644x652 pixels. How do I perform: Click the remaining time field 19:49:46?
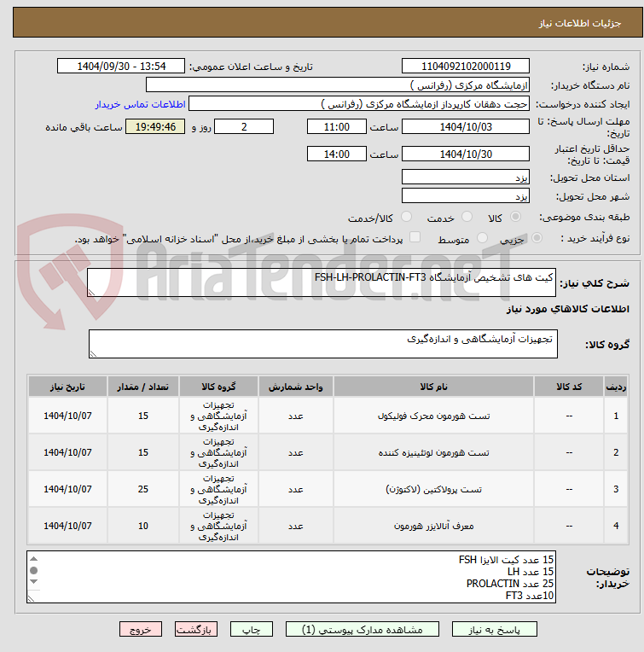point(155,126)
